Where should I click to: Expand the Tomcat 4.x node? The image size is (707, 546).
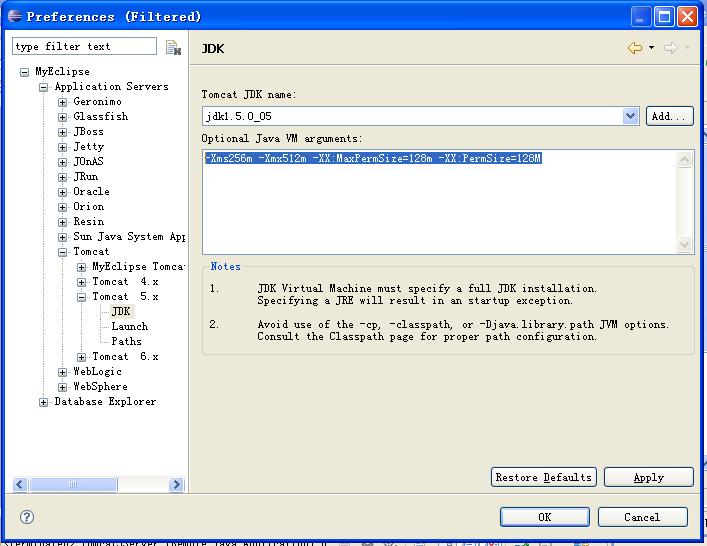pos(81,282)
